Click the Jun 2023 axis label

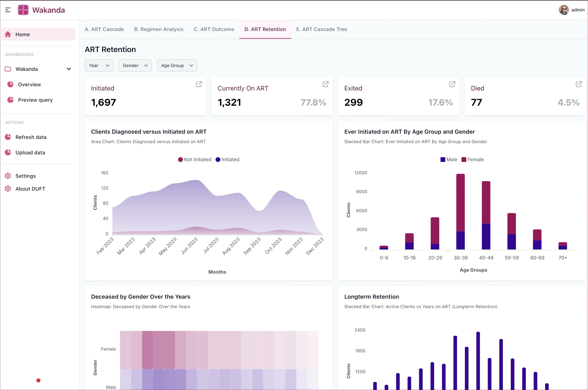pos(189,246)
